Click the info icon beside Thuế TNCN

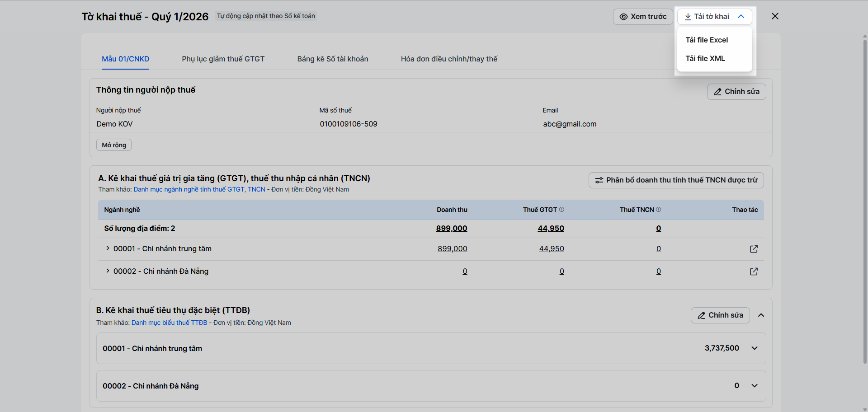coord(659,210)
